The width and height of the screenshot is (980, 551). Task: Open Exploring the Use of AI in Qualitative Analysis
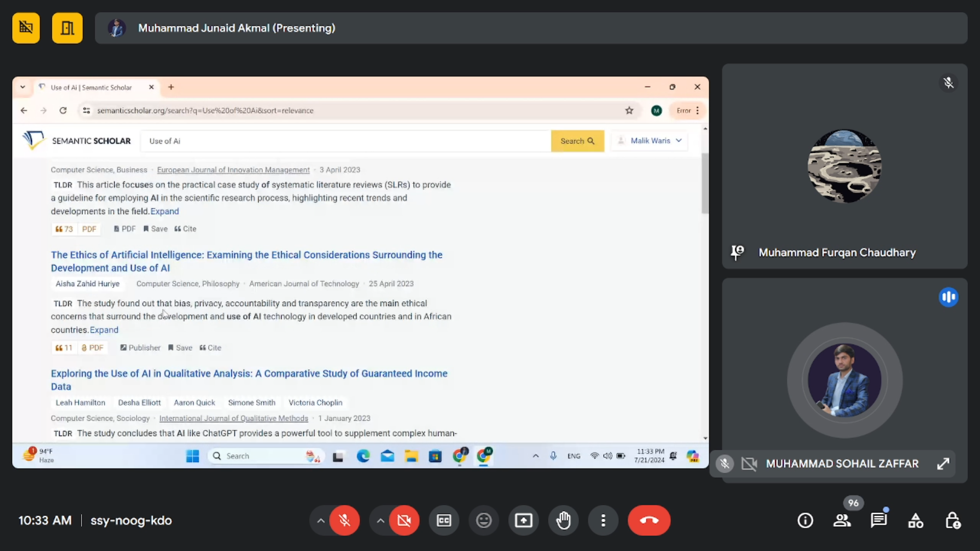[249, 380]
